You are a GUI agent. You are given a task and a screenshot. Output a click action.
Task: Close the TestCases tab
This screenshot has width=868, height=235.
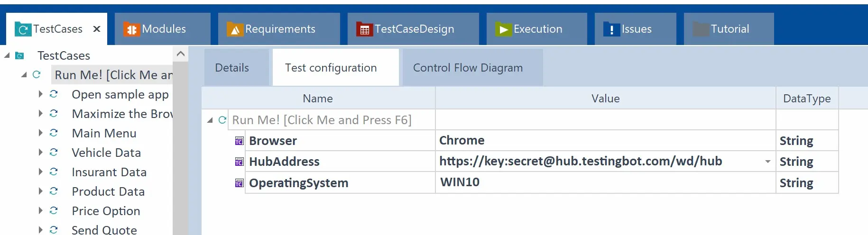point(97,29)
